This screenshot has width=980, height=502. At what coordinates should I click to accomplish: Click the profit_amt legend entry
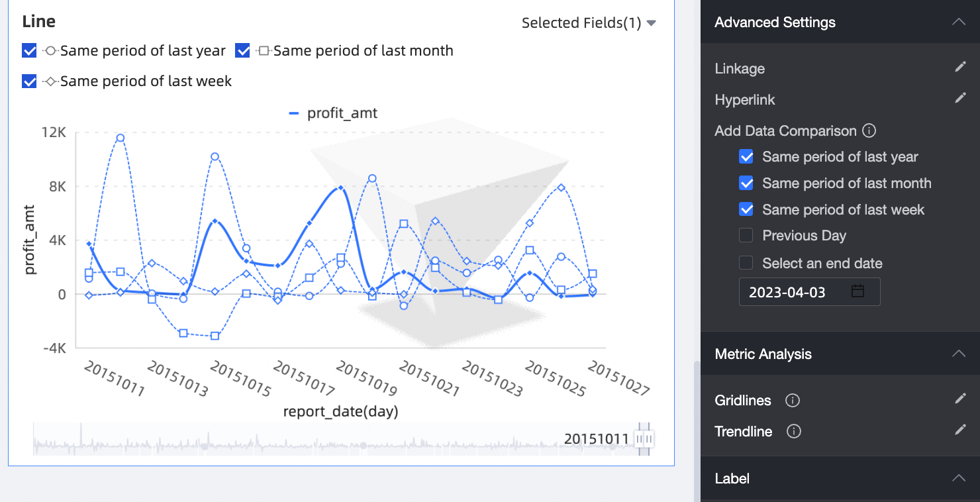[333, 113]
